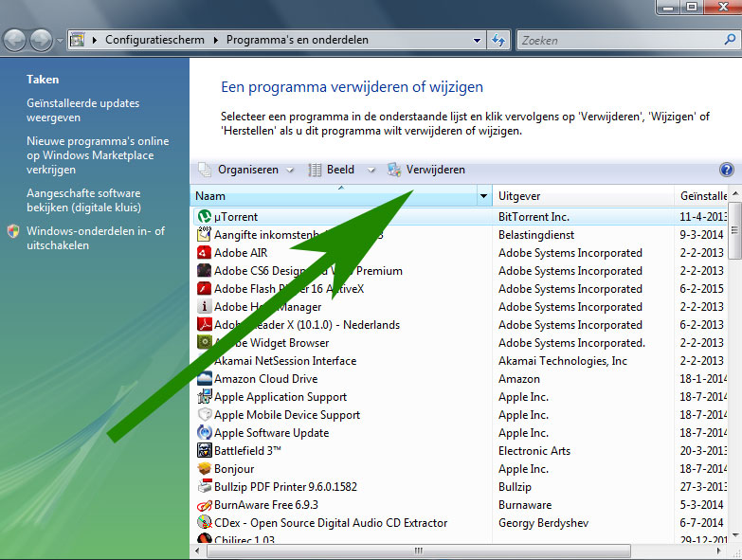Open Aangeschafte software bekijken link
742x560 pixels.
83,200
